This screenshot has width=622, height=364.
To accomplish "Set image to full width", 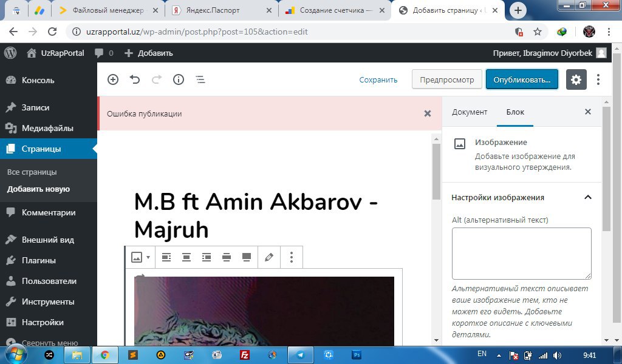I will point(247,257).
